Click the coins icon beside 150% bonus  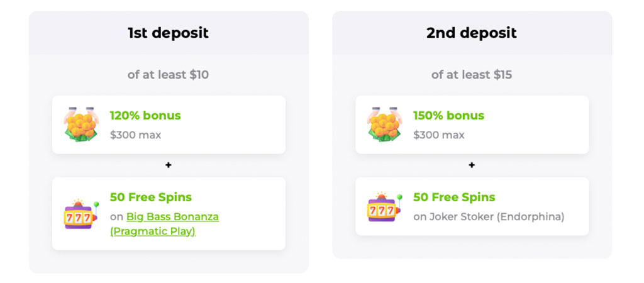[384, 124]
